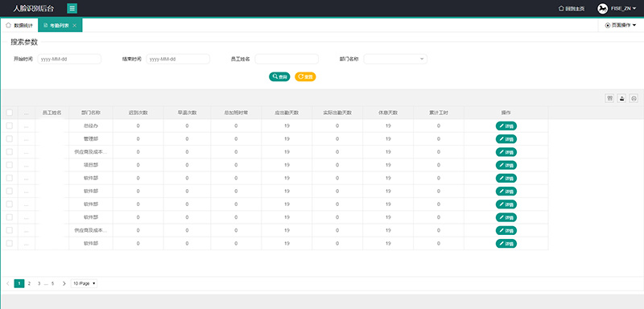Click the 员工姓名 search input
This screenshot has width=644, height=309.
coord(287,59)
